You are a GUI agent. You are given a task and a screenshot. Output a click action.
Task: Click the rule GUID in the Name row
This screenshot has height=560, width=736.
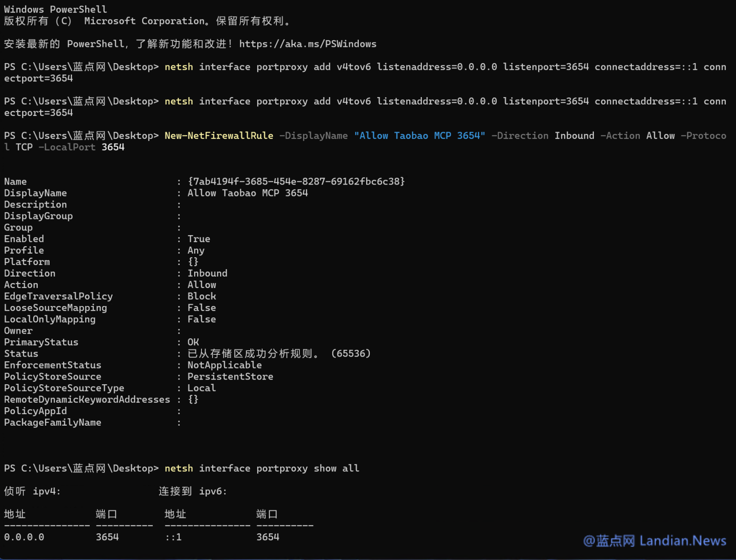coord(296,182)
